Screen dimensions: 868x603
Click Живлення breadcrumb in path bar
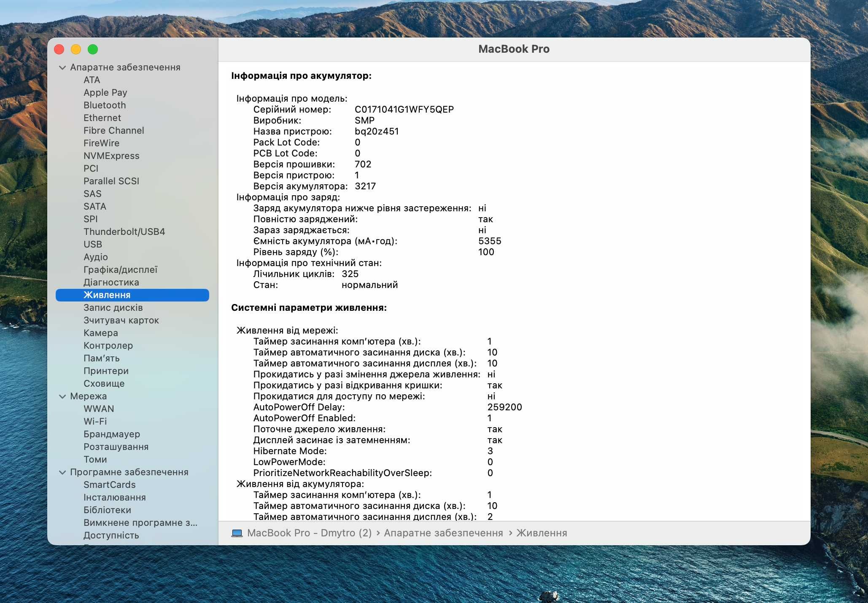[542, 533]
